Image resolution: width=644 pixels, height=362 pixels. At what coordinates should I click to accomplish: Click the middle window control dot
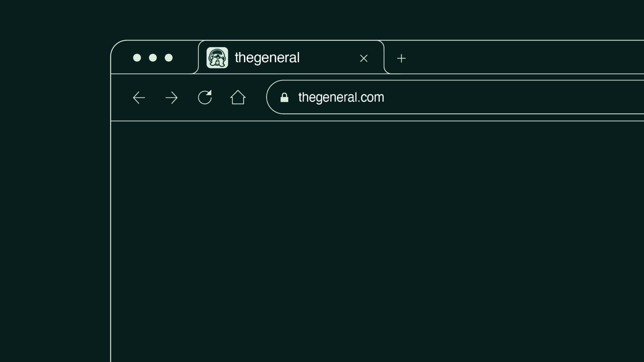[x=153, y=58]
